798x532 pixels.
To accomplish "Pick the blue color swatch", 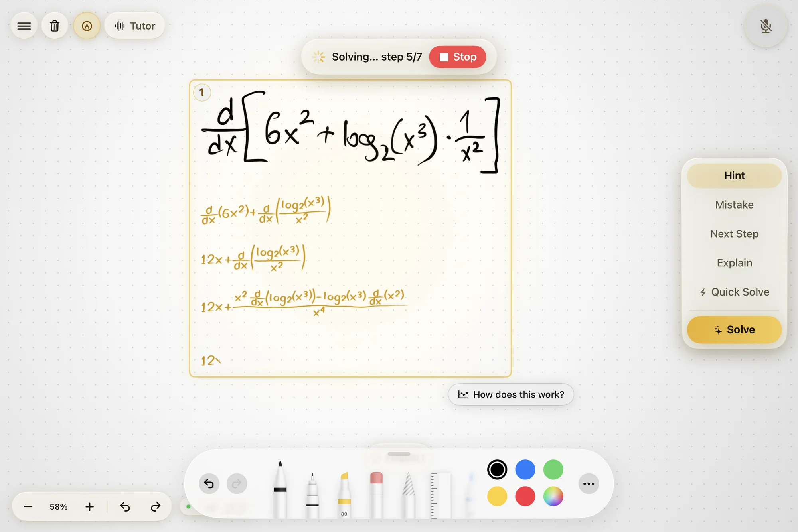I will coord(525,469).
